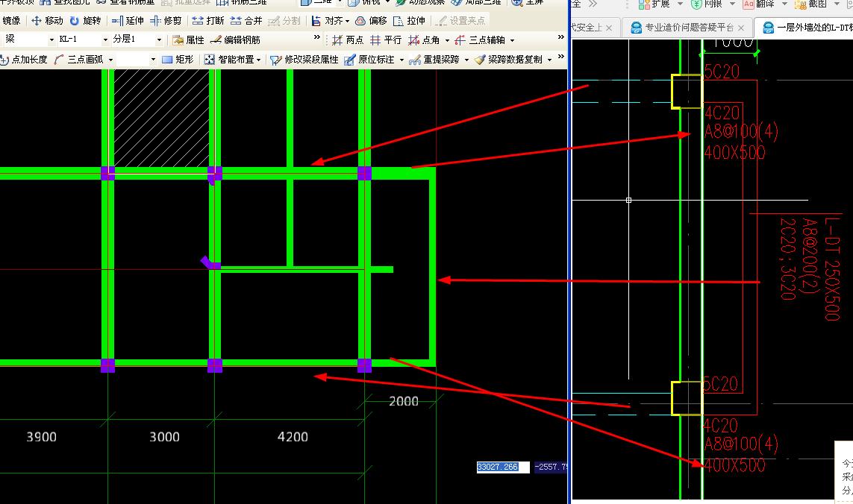Expand the browser toolbar » overflow
The image size is (853, 504).
593,4
